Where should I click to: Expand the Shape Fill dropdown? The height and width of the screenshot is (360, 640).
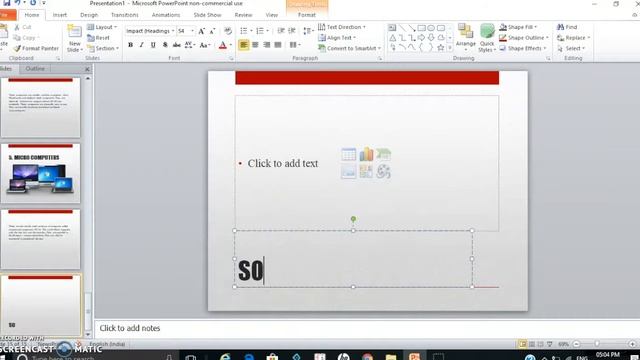(536, 27)
